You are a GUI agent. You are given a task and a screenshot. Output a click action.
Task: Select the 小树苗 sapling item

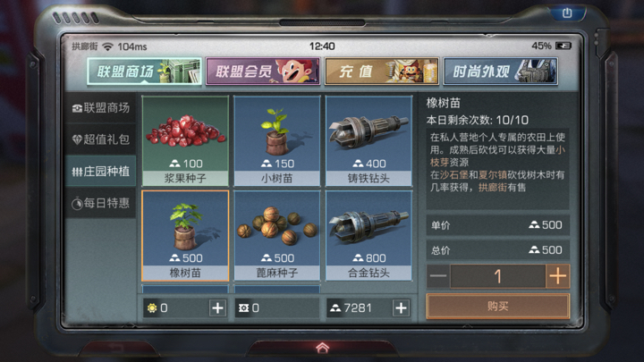coord(277,141)
